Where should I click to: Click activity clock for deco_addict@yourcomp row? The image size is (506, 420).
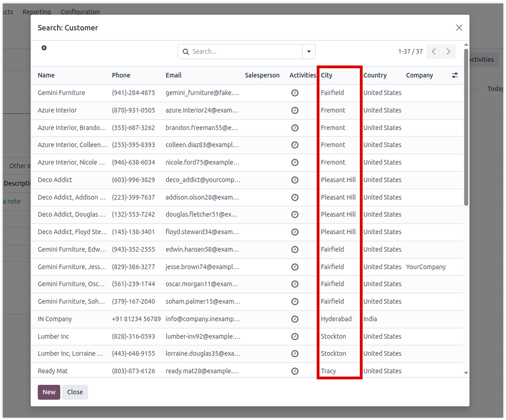295,180
